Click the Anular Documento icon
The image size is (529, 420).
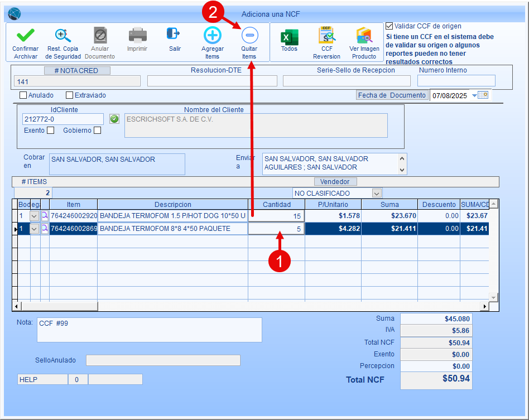pos(100,35)
